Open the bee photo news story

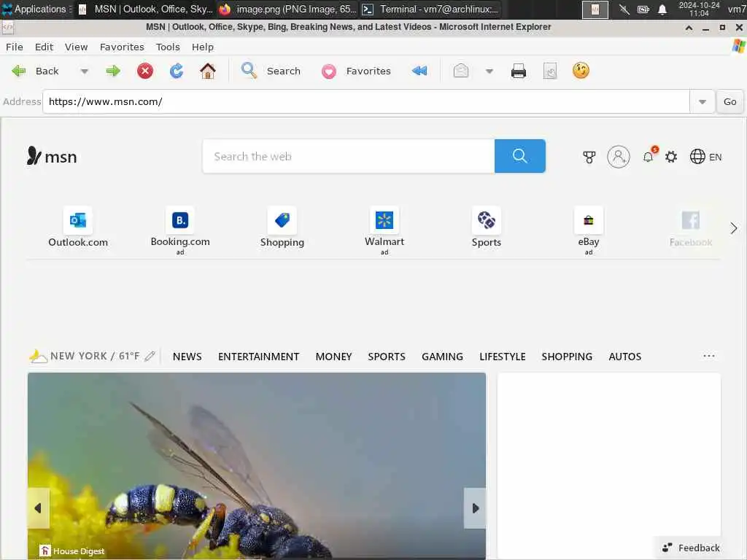[257, 466]
